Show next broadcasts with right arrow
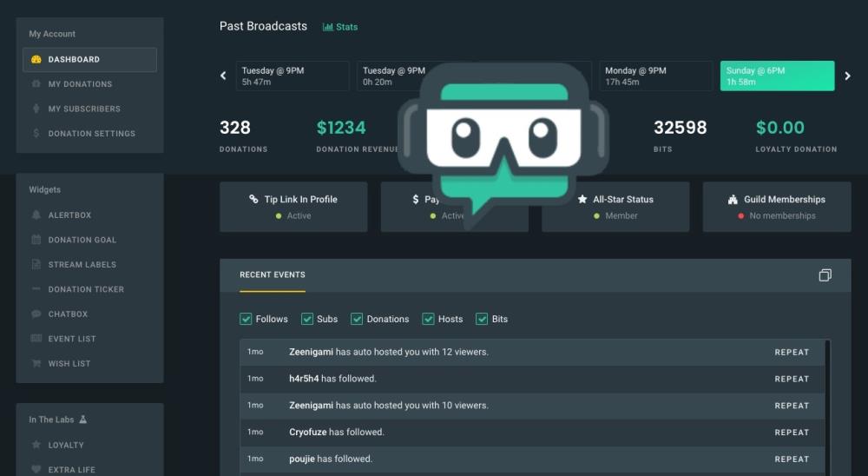 point(847,76)
